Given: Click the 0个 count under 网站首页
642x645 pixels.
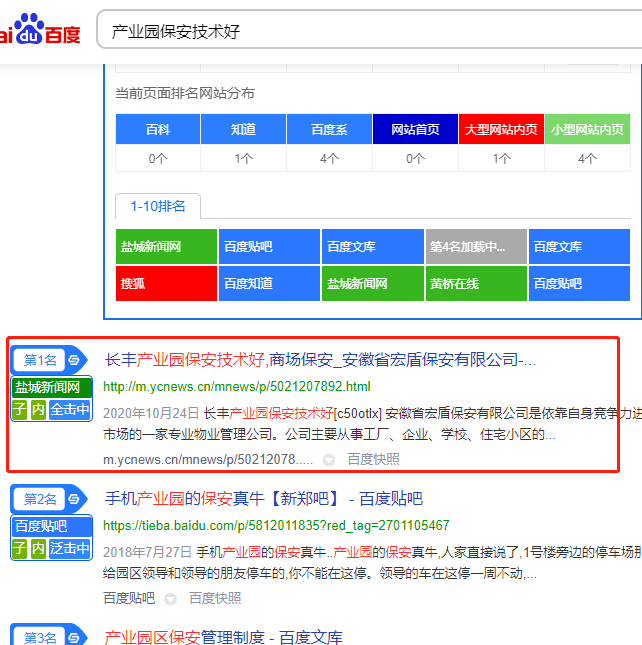Looking at the screenshot, I should [x=415, y=158].
